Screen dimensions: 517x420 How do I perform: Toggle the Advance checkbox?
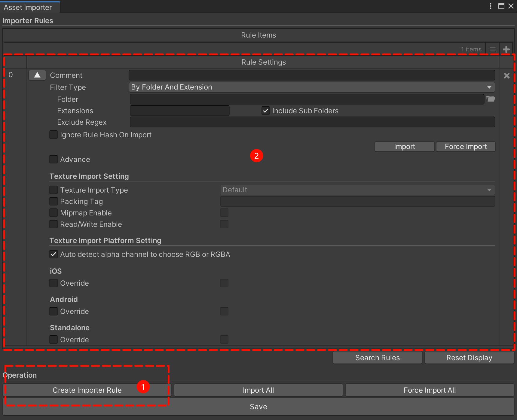[54, 159]
